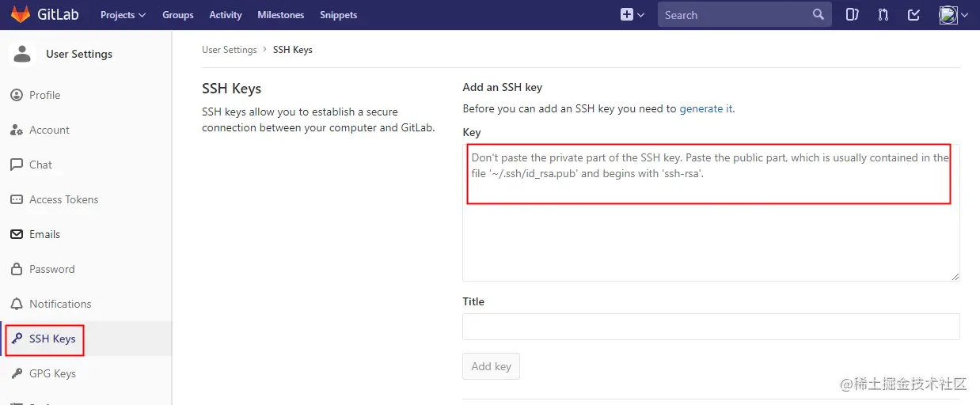Click the GitLab fox logo
This screenshot has width=980, height=405.
20,14
